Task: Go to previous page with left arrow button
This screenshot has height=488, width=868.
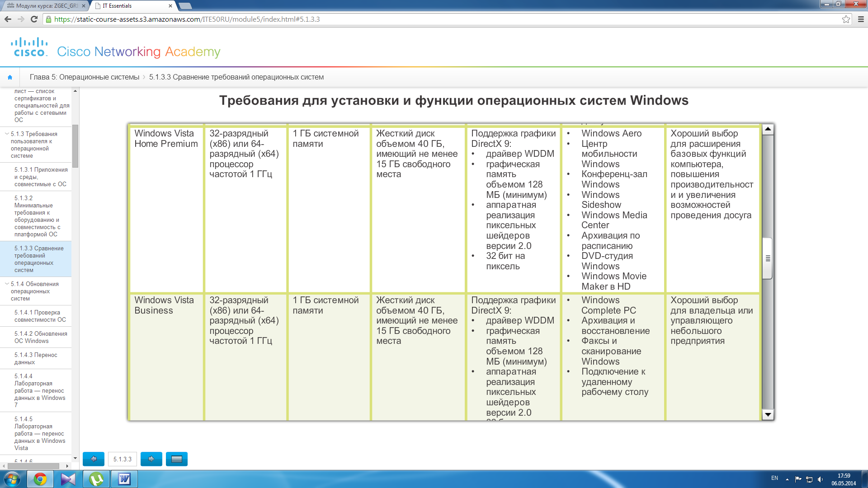Action: pos(94,459)
